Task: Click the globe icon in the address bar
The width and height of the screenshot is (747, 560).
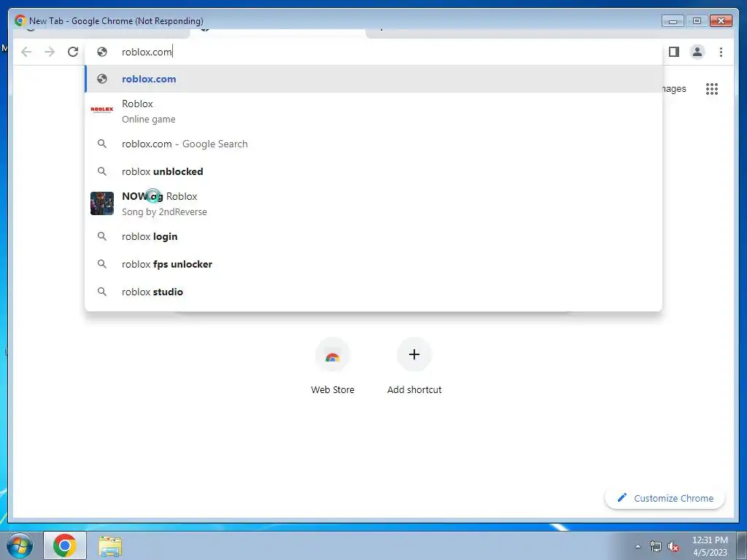Action: (102, 52)
